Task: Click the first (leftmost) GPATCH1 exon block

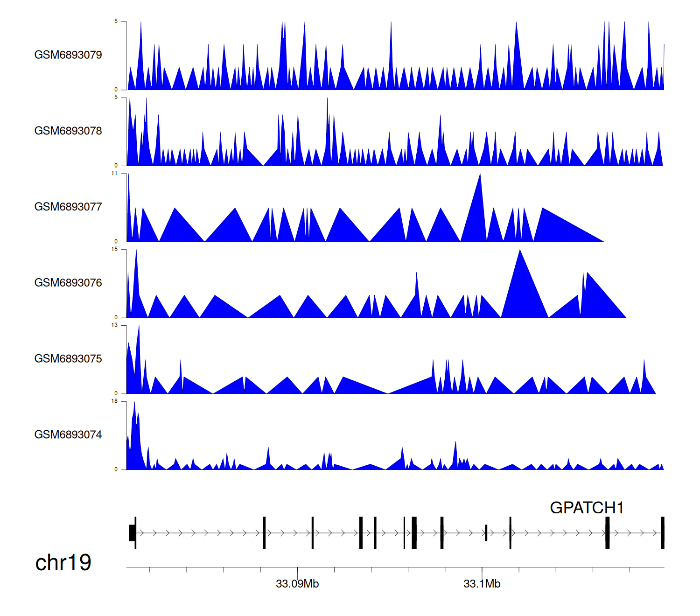Action: coord(133,533)
